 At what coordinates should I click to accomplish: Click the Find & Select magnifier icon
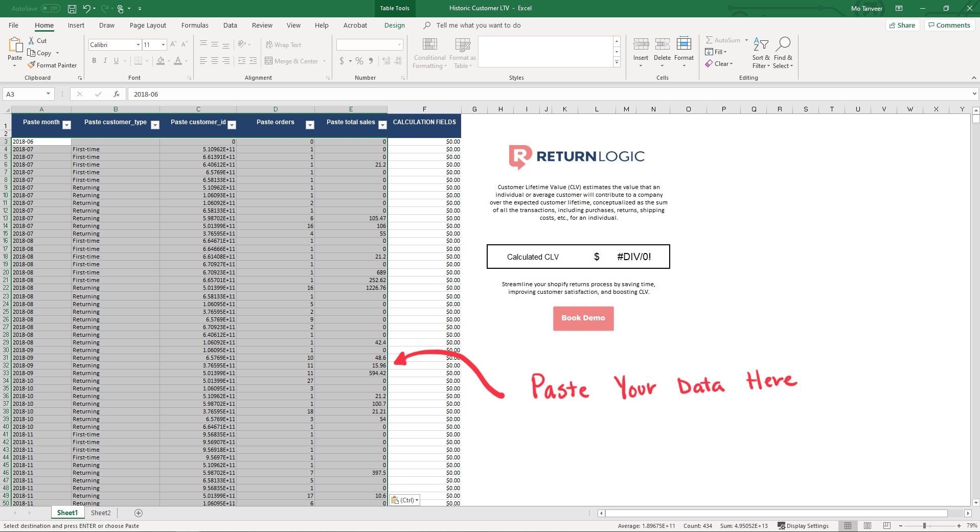point(783,44)
